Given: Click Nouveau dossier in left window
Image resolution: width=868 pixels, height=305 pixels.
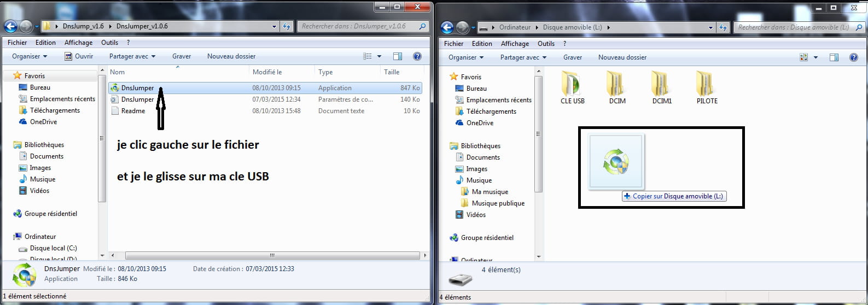Looking at the screenshot, I should click(231, 56).
